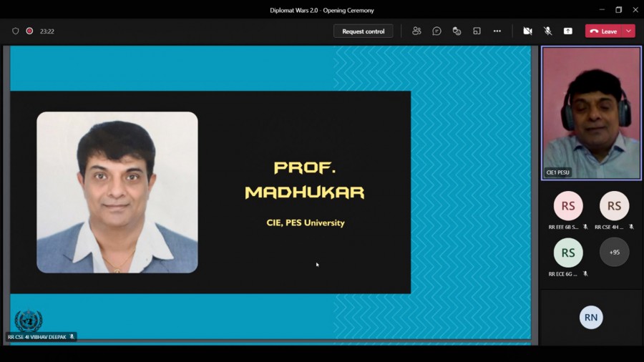This screenshot has width=644, height=362.
Task: Select the RR CSE 4H participant avatar
Action: click(614, 206)
